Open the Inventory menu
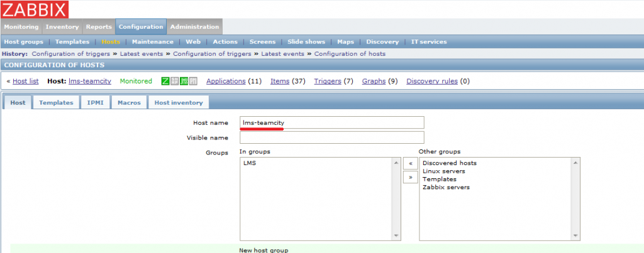 (x=62, y=26)
